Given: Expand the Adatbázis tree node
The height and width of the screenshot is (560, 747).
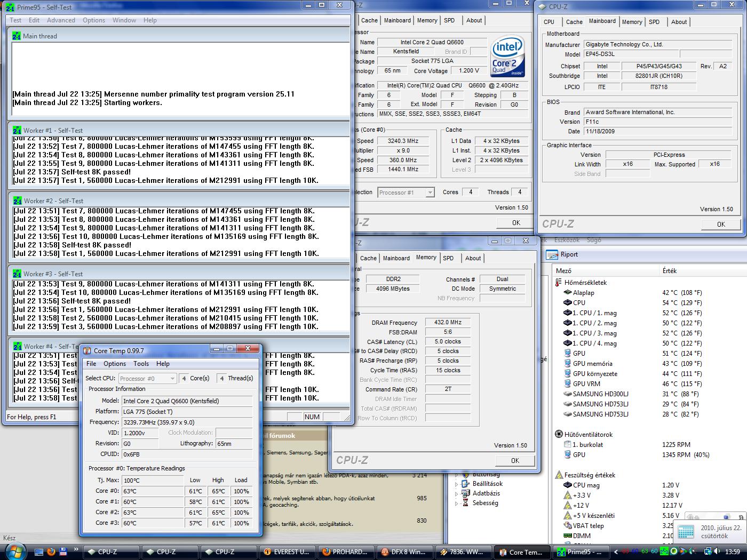Looking at the screenshot, I should [456, 493].
